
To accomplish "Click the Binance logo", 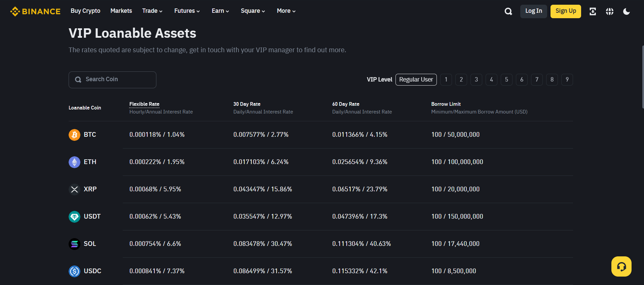I will tap(35, 11).
